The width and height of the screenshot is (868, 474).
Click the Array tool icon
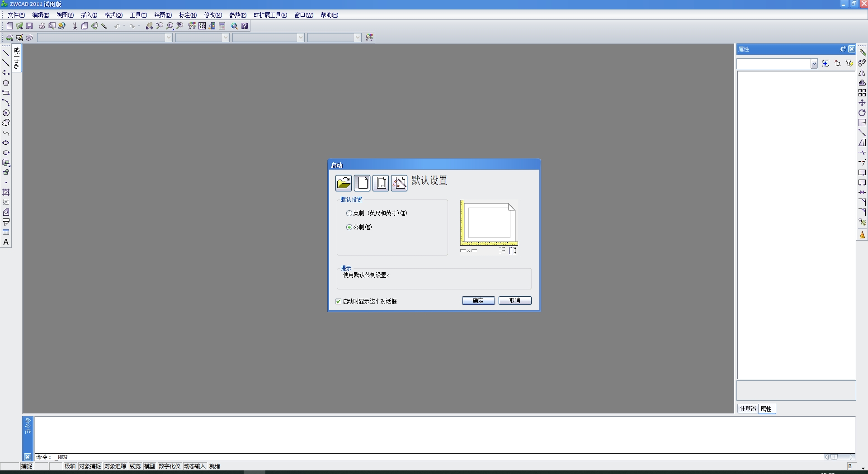862,93
